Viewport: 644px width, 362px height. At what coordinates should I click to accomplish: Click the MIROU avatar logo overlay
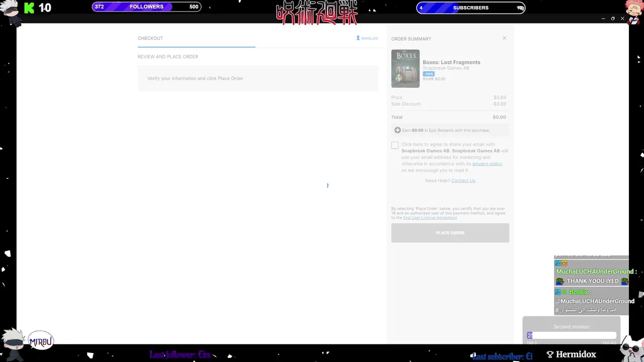point(40,341)
